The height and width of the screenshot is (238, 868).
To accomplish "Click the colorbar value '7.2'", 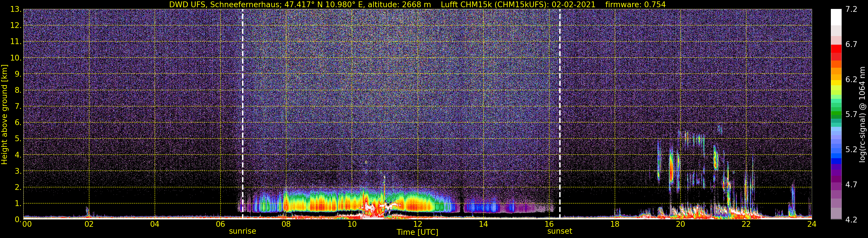I will 851,9.
